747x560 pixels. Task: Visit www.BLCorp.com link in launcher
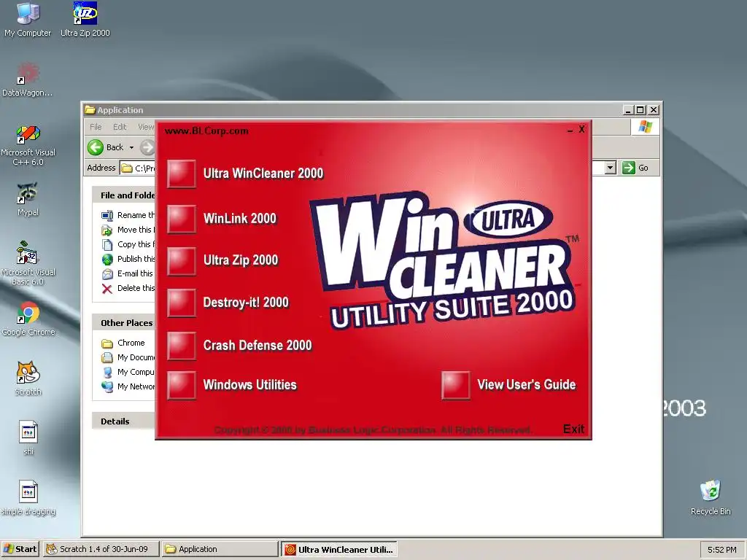pyautogui.click(x=206, y=131)
